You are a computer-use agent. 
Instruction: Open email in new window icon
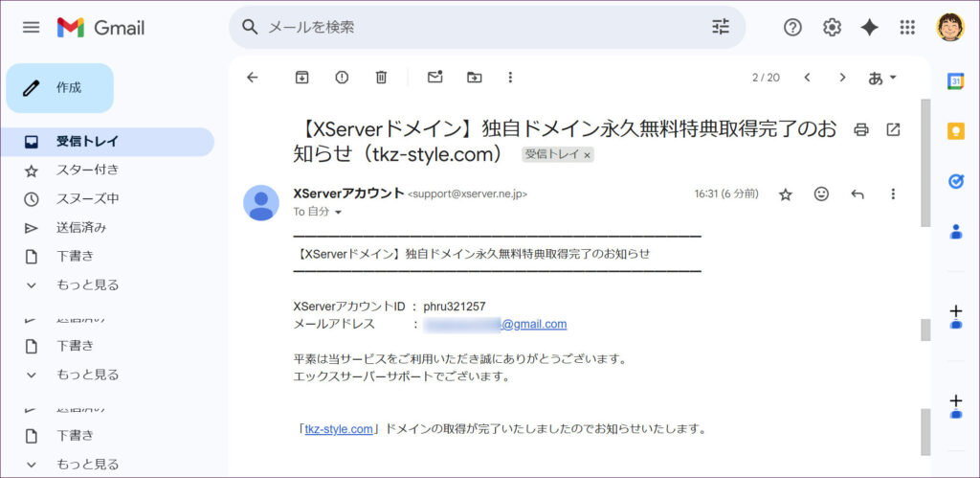click(893, 129)
